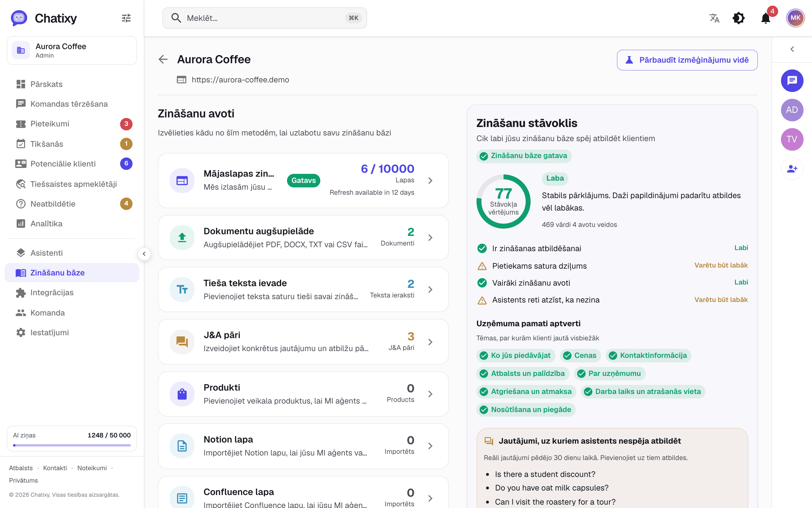Screen dimensions: 812x508
Task: Click the Pietiekams satura dziļums warning icon
Action: coord(482,266)
